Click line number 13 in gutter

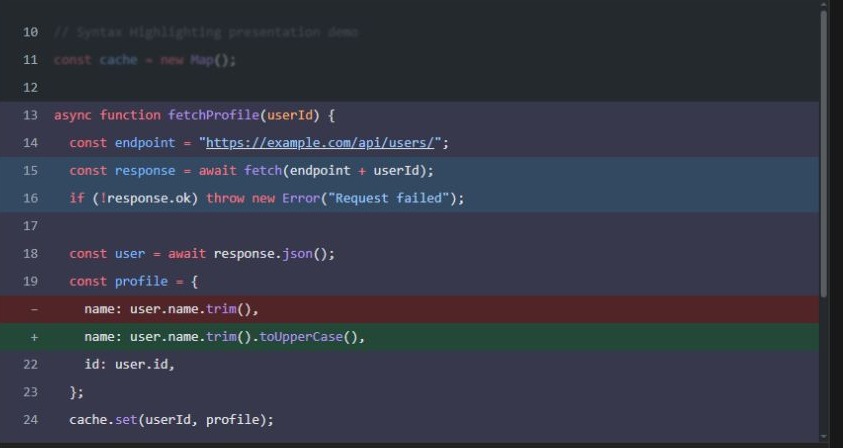coord(31,115)
